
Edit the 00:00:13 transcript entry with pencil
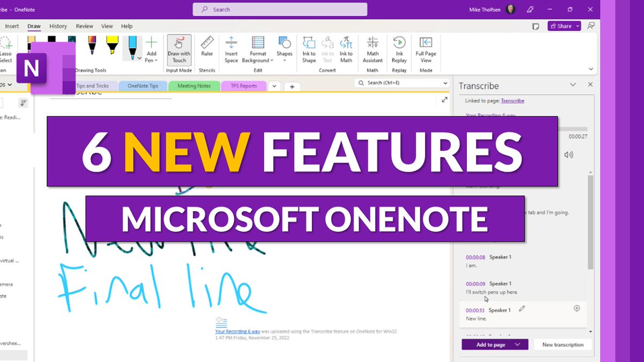pos(522,308)
